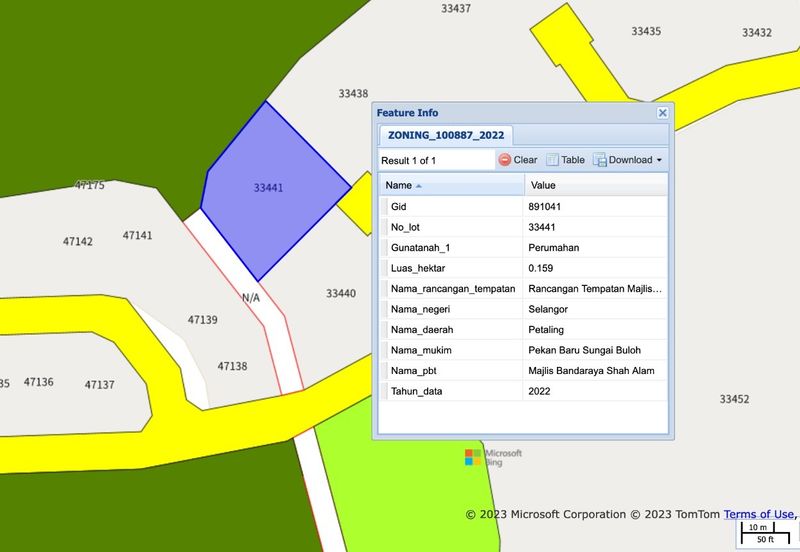Open the Table view of results
This screenshot has width=800, height=552.
pos(566,160)
